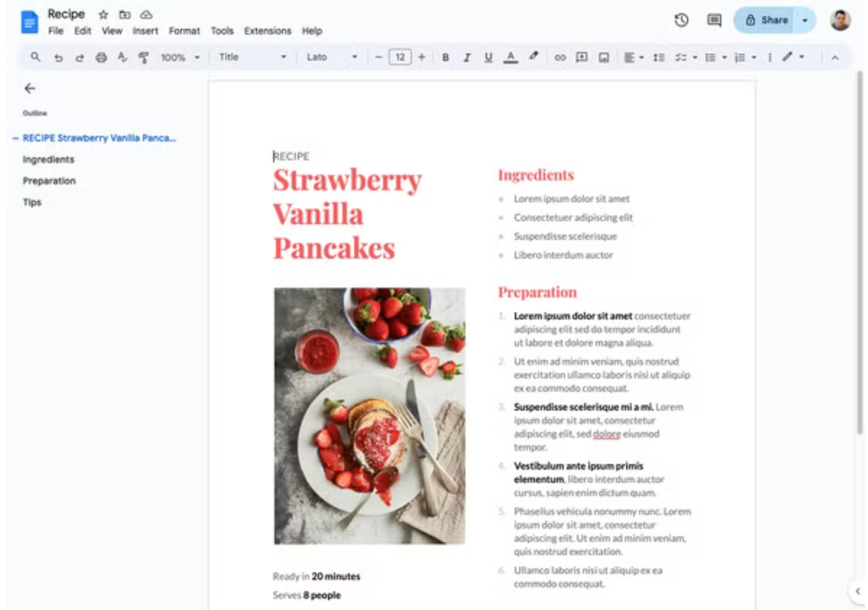The width and height of the screenshot is (868, 610).
Task: Open the Format menu
Action: [184, 31]
